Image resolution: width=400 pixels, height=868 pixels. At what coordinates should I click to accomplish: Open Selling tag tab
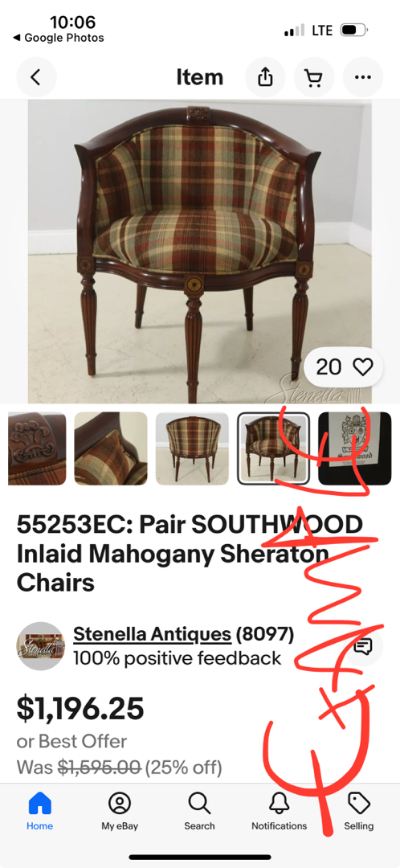pos(358,812)
